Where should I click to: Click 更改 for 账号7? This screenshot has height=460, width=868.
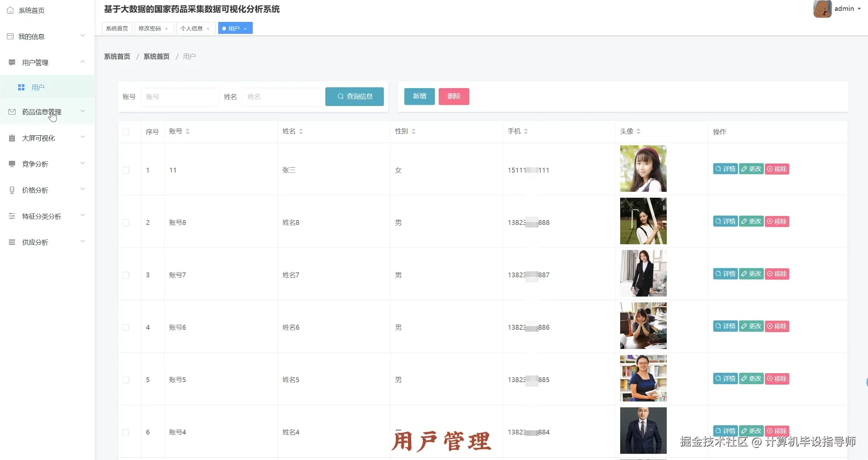pyautogui.click(x=751, y=274)
